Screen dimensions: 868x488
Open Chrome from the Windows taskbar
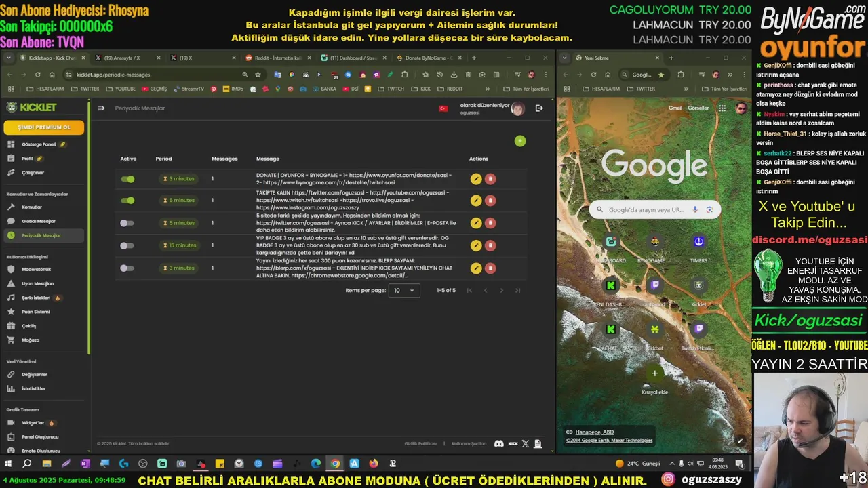(x=335, y=464)
